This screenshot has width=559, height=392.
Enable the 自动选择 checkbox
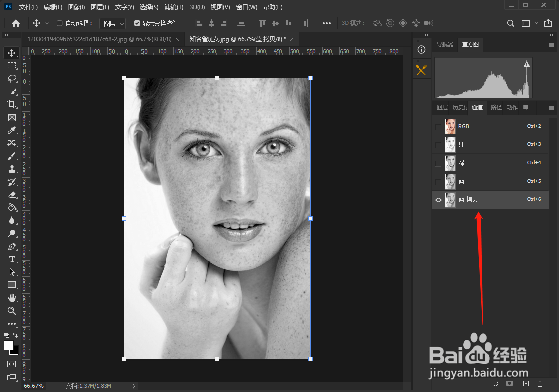(60, 23)
